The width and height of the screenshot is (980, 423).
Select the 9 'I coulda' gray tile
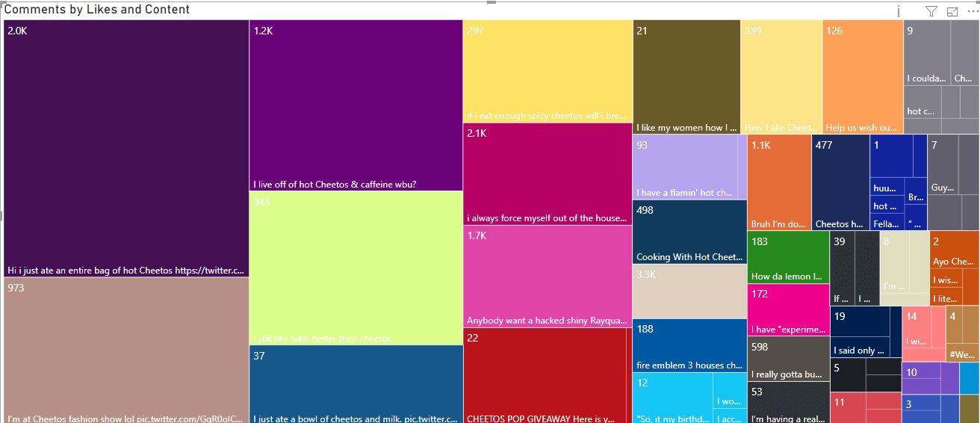[927, 53]
